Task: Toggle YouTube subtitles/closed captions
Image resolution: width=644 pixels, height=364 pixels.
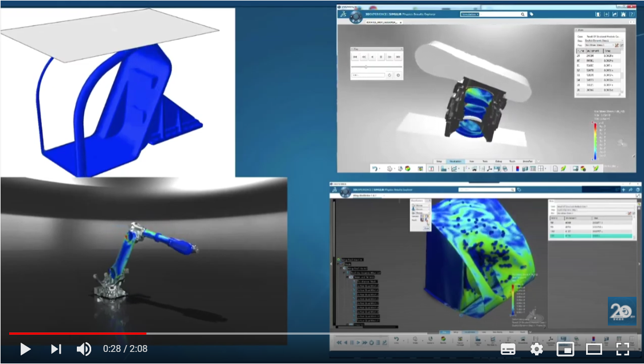Action: [x=508, y=350]
